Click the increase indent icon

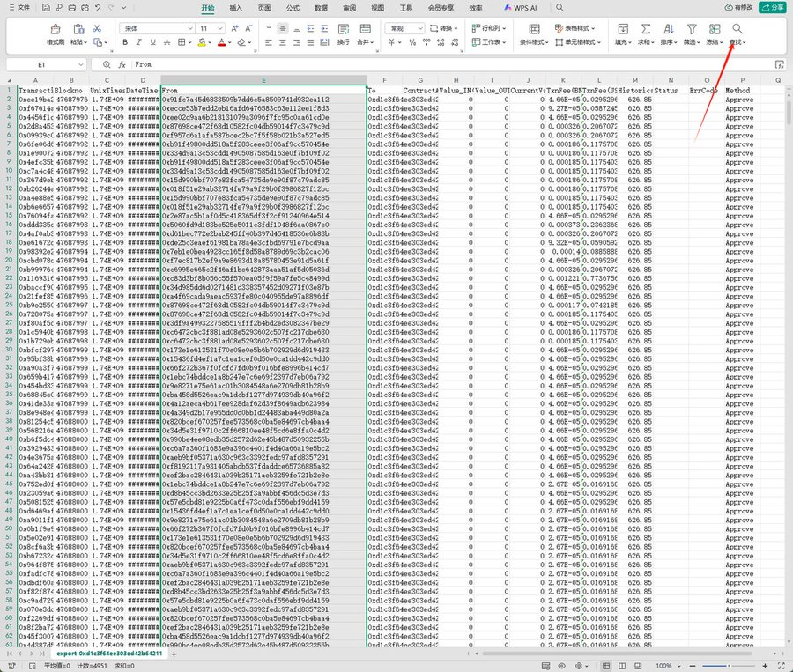(324, 28)
